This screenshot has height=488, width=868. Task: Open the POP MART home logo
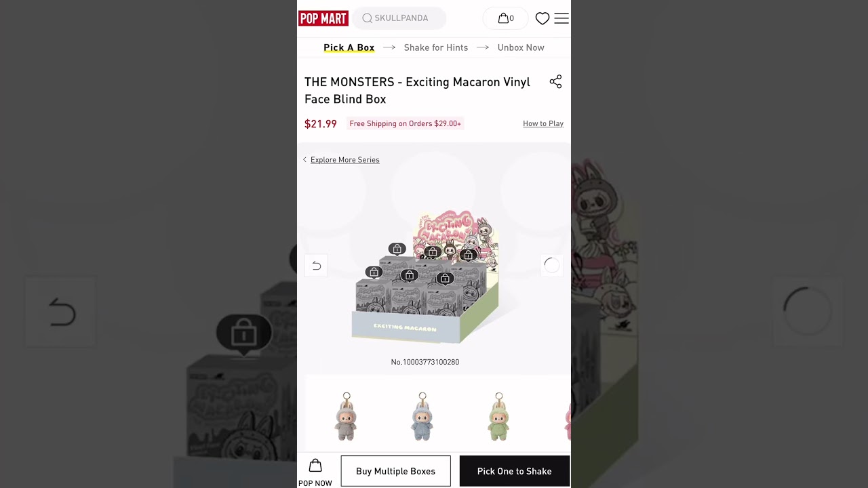click(x=323, y=18)
